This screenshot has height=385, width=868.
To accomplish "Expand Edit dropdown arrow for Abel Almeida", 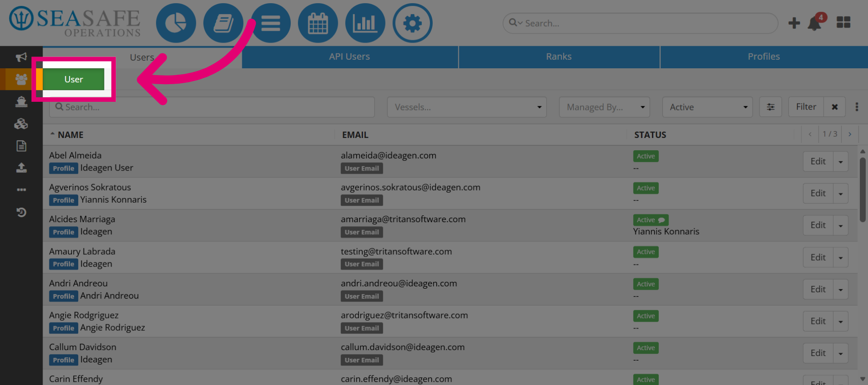I will point(840,162).
